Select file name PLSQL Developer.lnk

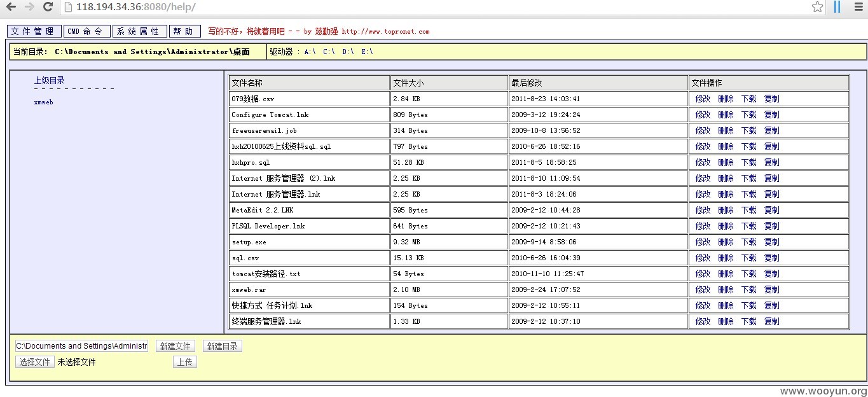click(x=268, y=226)
